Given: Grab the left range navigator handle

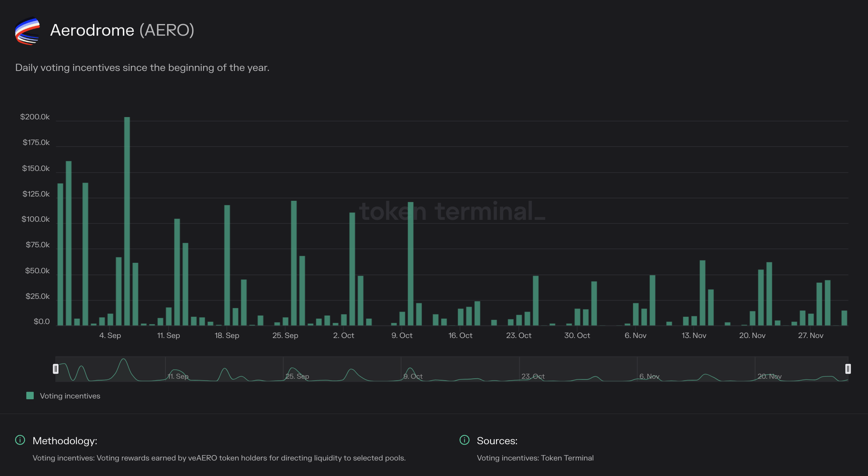Looking at the screenshot, I should point(56,369).
